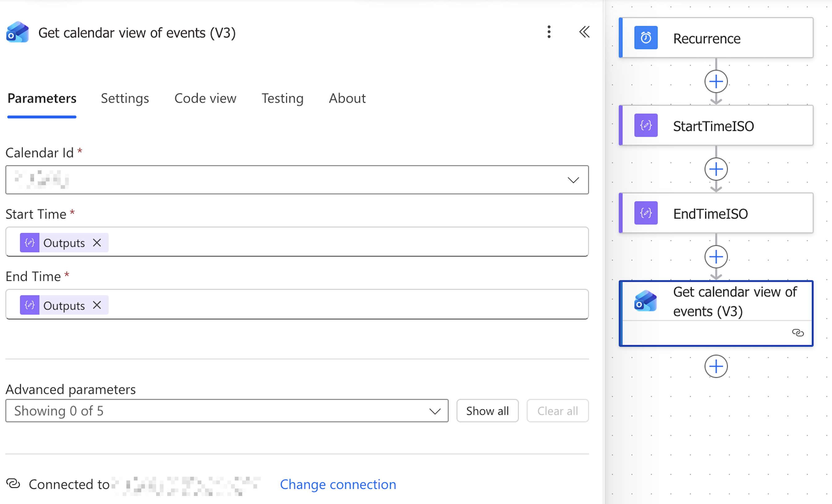The width and height of the screenshot is (832, 504).
Task: Click the Change connection link
Action: (x=338, y=484)
